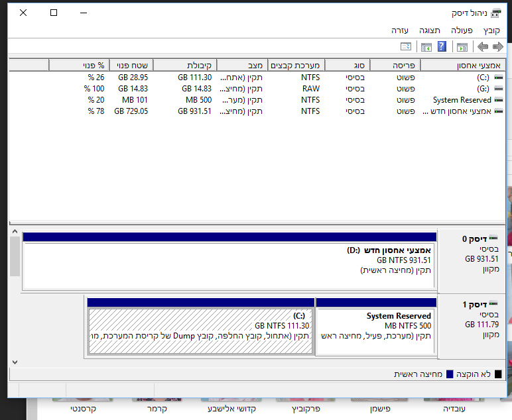512x420 pixels.
Task: Open the קרסנטי folder in background window
Action: [83, 409]
